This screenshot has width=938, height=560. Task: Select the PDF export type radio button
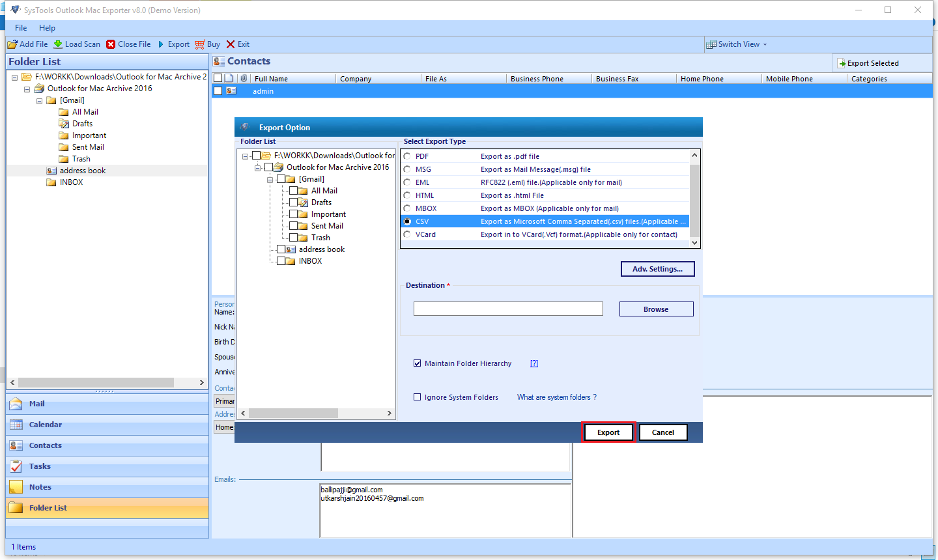[407, 156]
